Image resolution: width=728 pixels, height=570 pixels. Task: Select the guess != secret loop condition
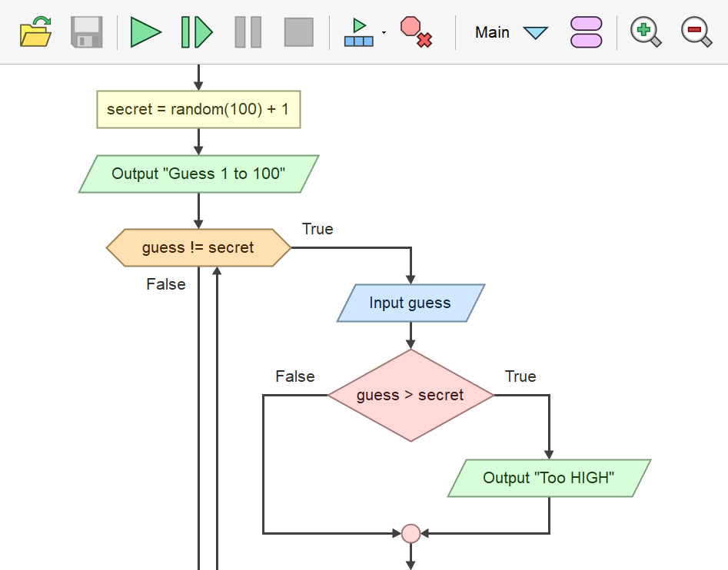pos(198,247)
